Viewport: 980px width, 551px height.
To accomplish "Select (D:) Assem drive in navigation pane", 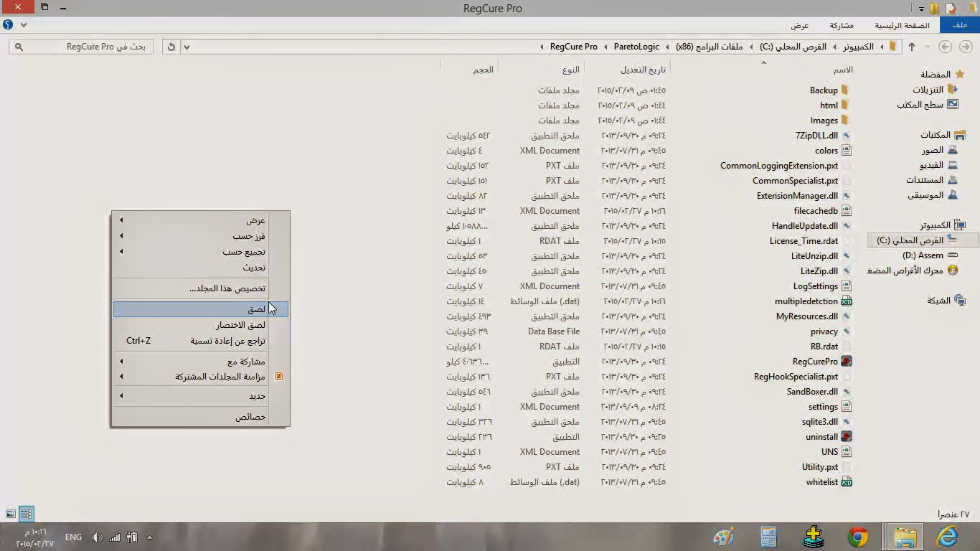I will (923, 255).
